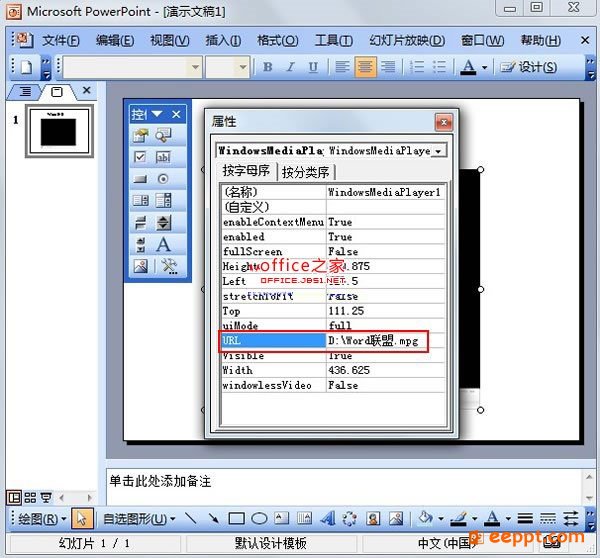600x558 pixels.
Task: Open the font name combo box
Action: pos(132,67)
